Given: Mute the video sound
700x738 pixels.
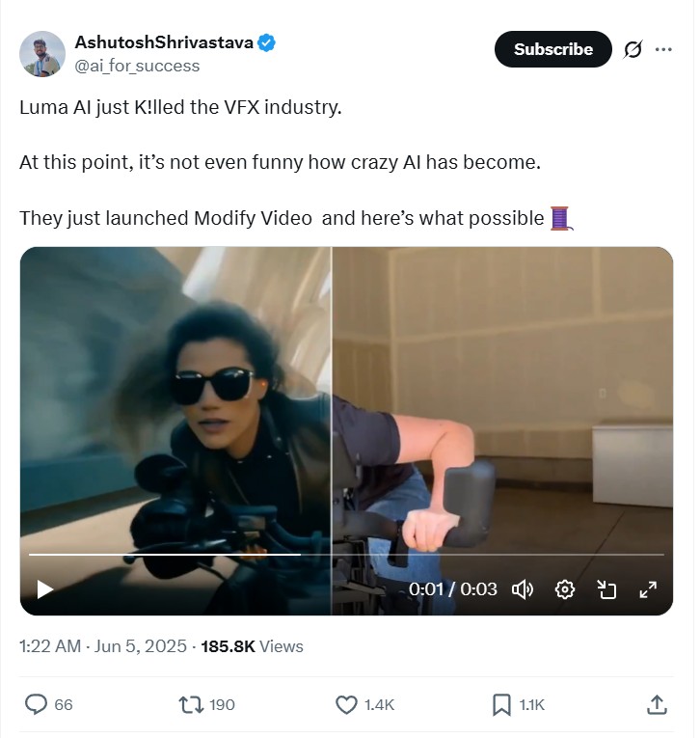Looking at the screenshot, I should pos(523,588).
